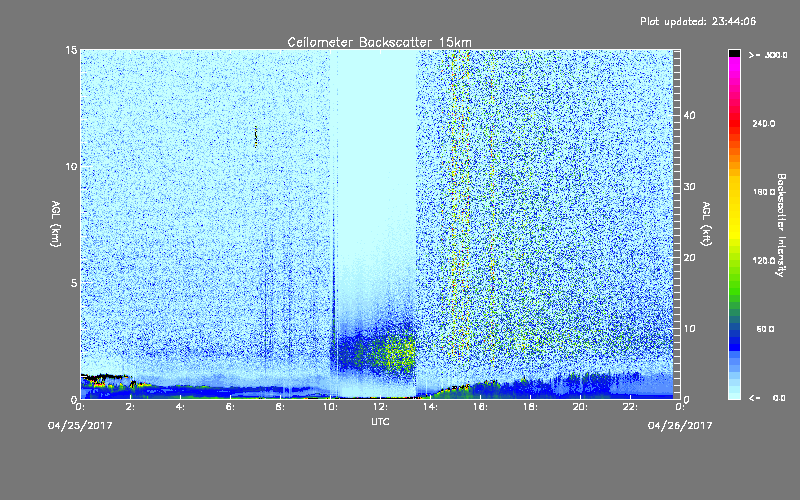Viewport: 800px width, 500px height.
Task: Click the colorbar value 120.0
Action: [764, 260]
